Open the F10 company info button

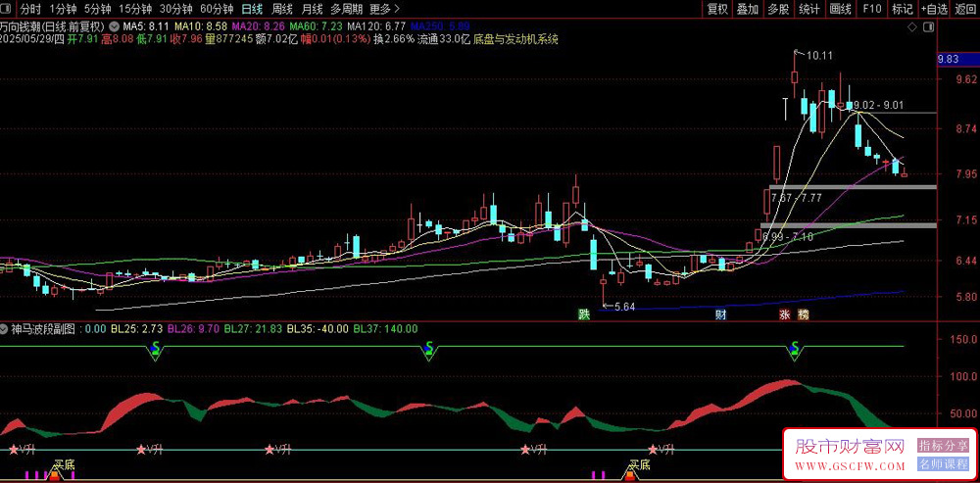pyautogui.click(x=872, y=9)
